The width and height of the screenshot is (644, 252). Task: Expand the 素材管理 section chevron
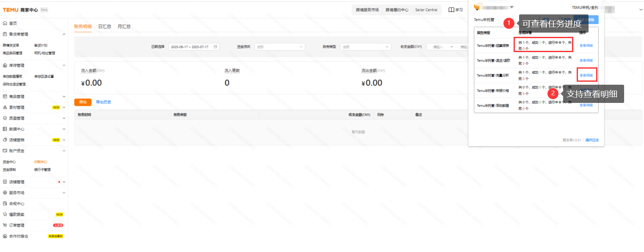64,107
